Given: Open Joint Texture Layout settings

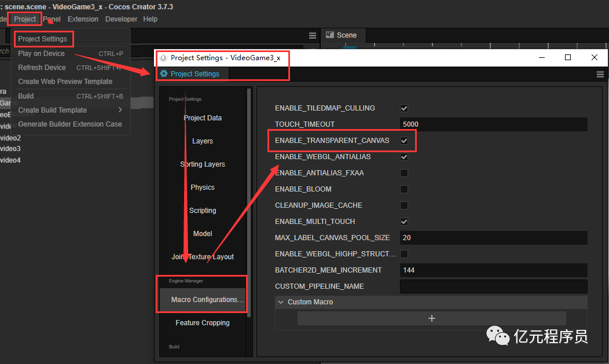Looking at the screenshot, I should pyautogui.click(x=203, y=257).
